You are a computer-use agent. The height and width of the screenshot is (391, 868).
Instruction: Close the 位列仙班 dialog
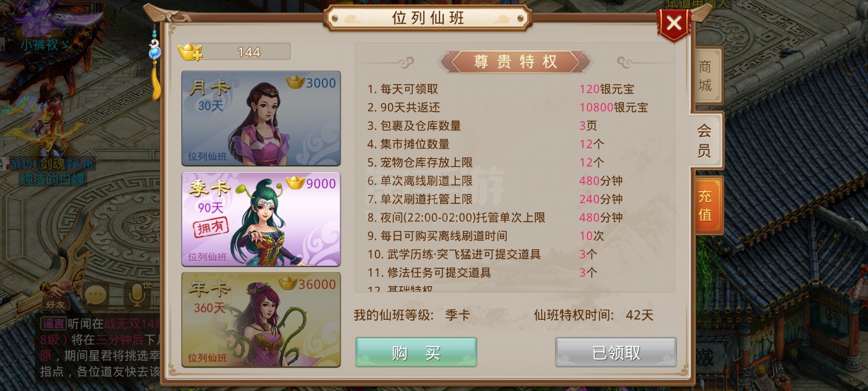pos(674,23)
